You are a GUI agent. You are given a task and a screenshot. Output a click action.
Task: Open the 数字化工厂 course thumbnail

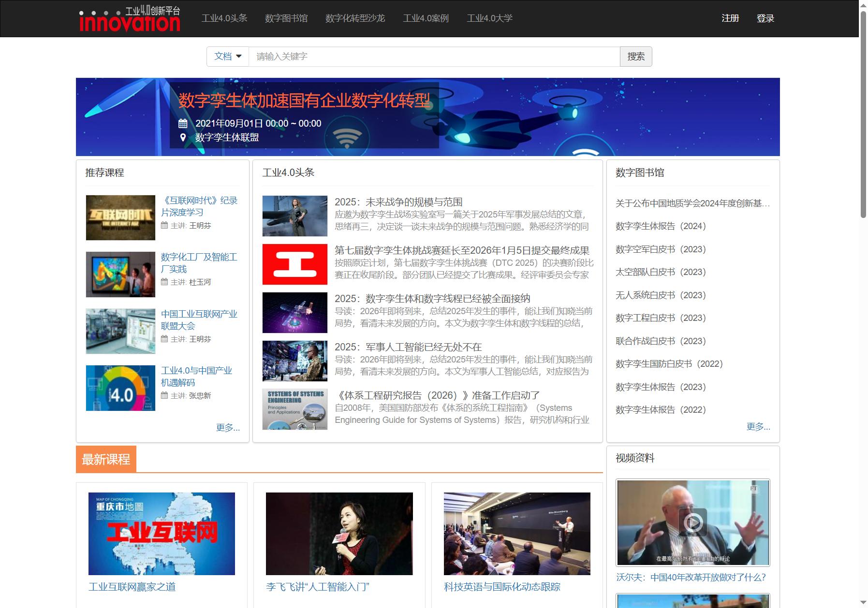(x=120, y=274)
